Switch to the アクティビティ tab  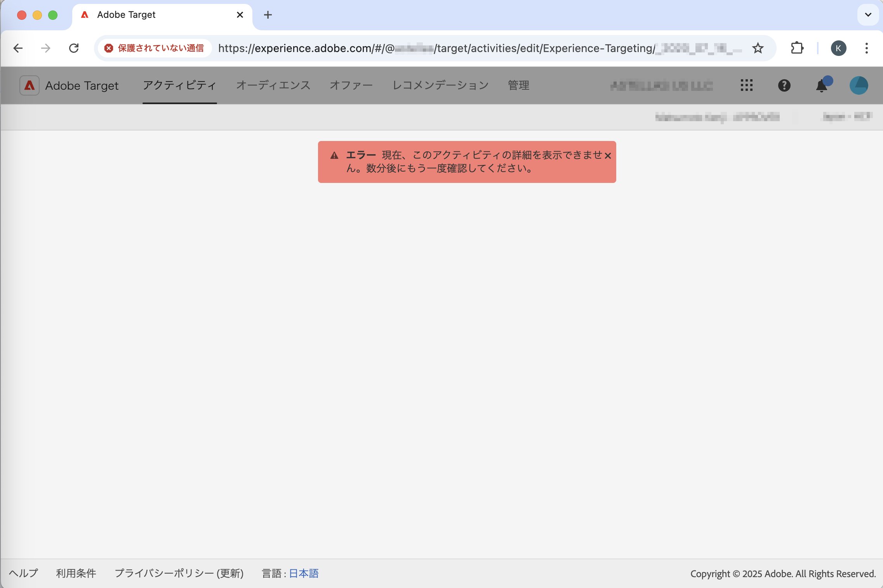tap(179, 85)
